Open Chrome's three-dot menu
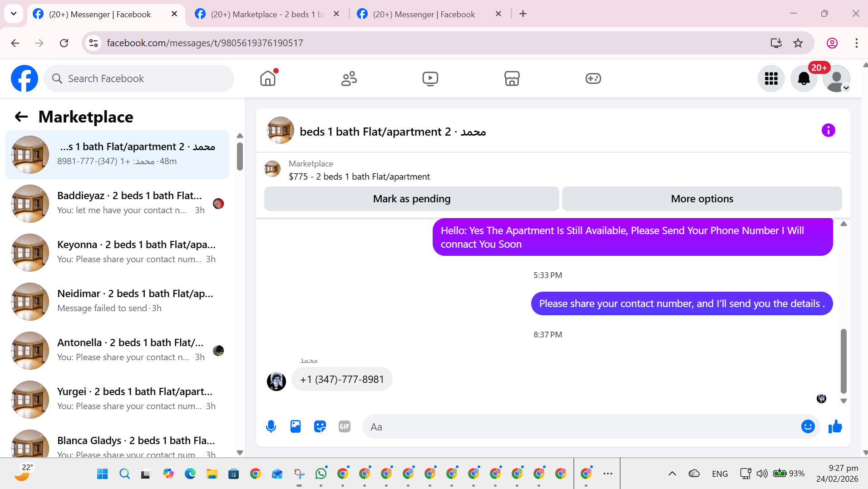Image resolution: width=868 pixels, height=489 pixels. pyautogui.click(x=856, y=43)
